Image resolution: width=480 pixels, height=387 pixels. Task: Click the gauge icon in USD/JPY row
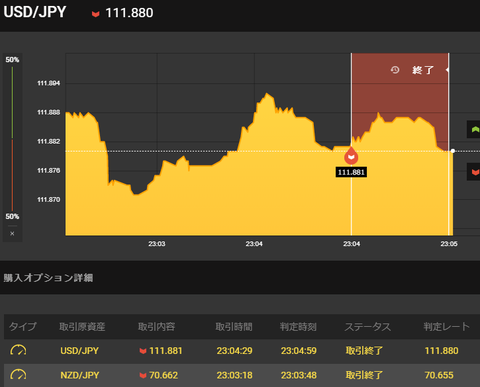[18, 351]
